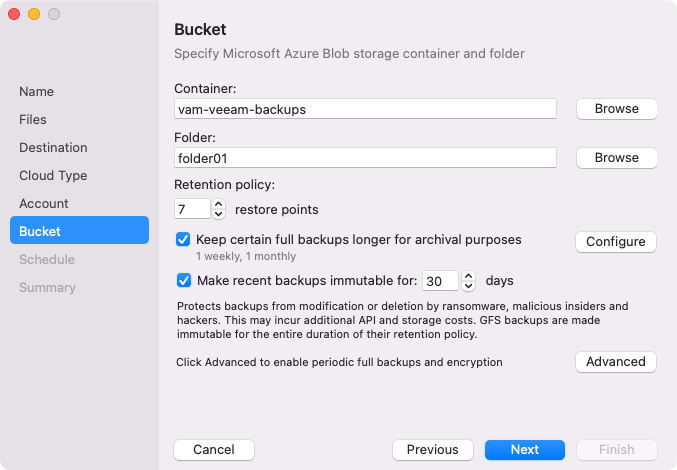Click the restore points stepper arrows

click(x=219, y=209)
